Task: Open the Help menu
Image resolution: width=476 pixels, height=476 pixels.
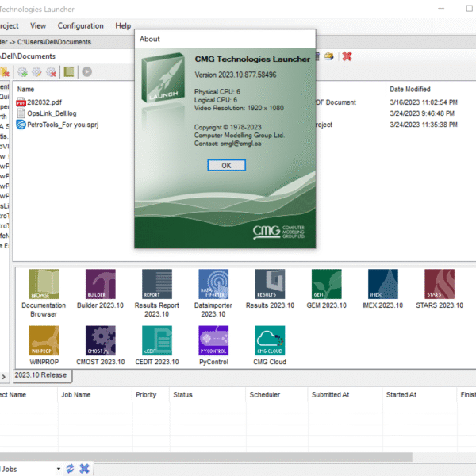Action: pos(123,26)
